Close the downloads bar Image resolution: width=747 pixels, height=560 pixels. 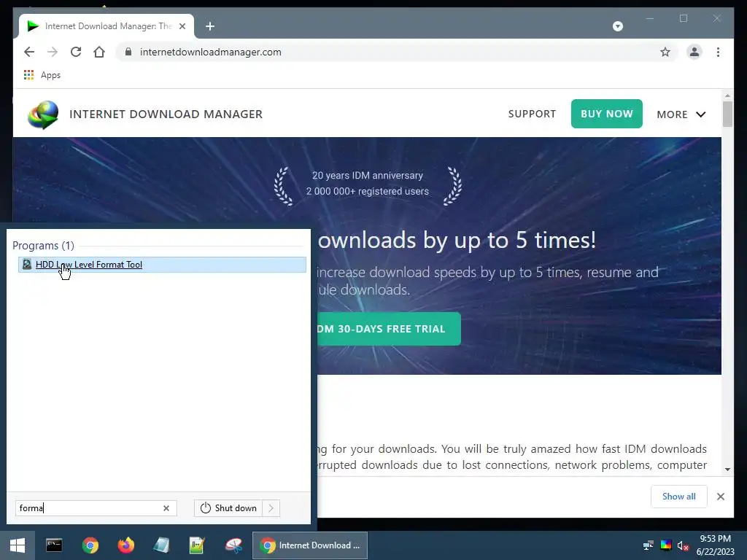[x=721, y=497]
